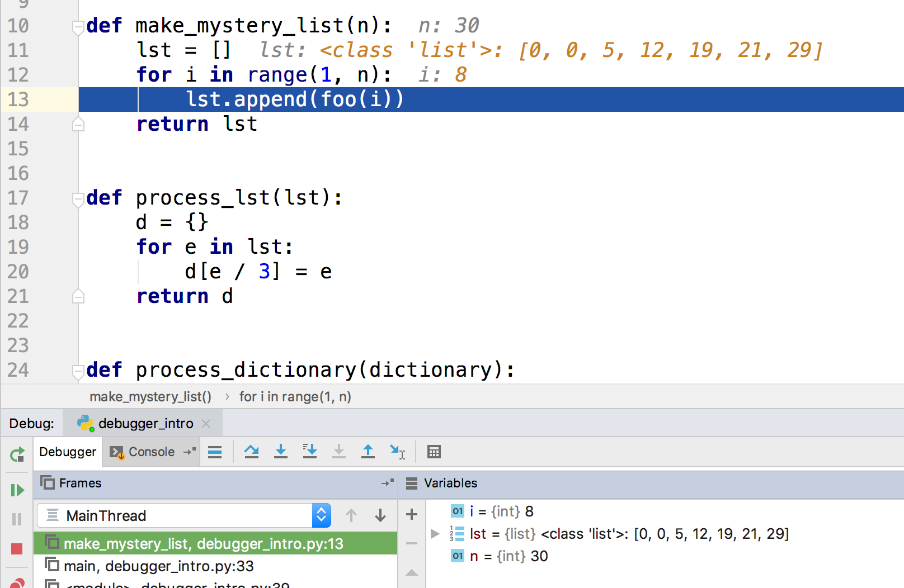Click the Frames panel header label
This screenshot has height=588, width=904.
[80, 483]
